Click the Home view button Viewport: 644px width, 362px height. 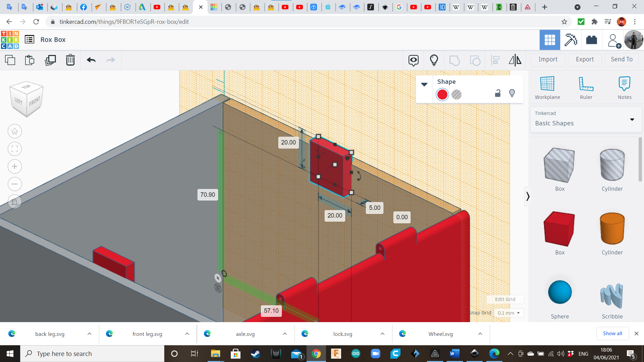[x=15, y=131]
